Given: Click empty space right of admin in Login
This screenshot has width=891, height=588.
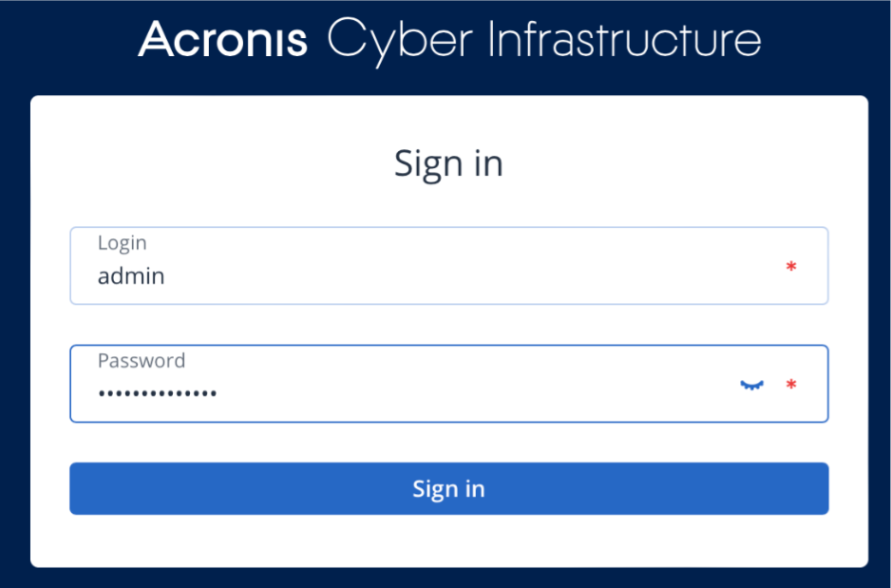Looking at the screenshot, I should click(x=475, y=276).
